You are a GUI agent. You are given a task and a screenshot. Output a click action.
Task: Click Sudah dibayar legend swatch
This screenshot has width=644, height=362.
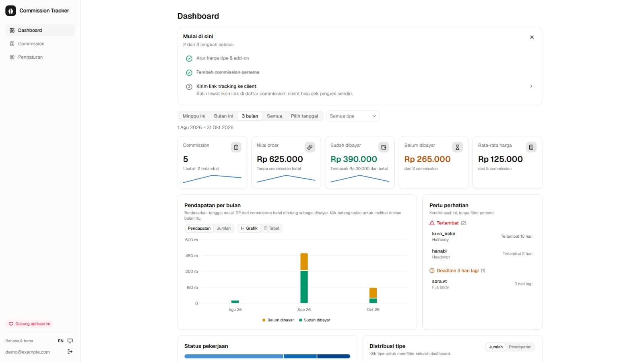(x=300, y=320)
